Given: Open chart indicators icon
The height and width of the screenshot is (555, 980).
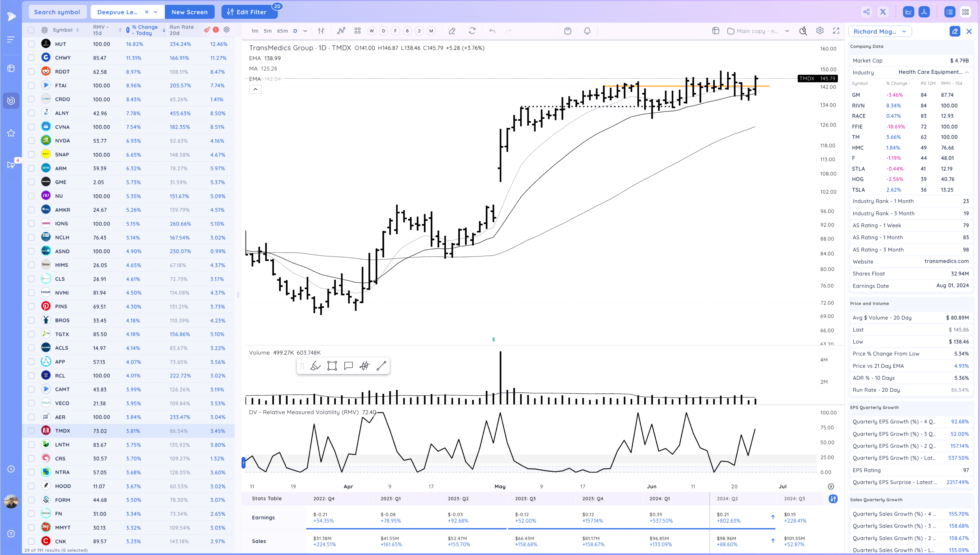Looking at the screenshot, I should (341, 31).
